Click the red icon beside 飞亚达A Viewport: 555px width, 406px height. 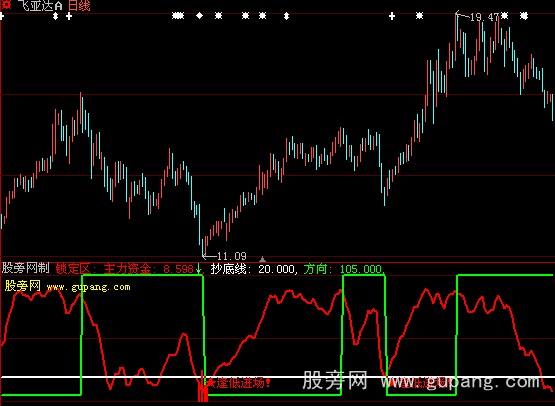(7, 5)
